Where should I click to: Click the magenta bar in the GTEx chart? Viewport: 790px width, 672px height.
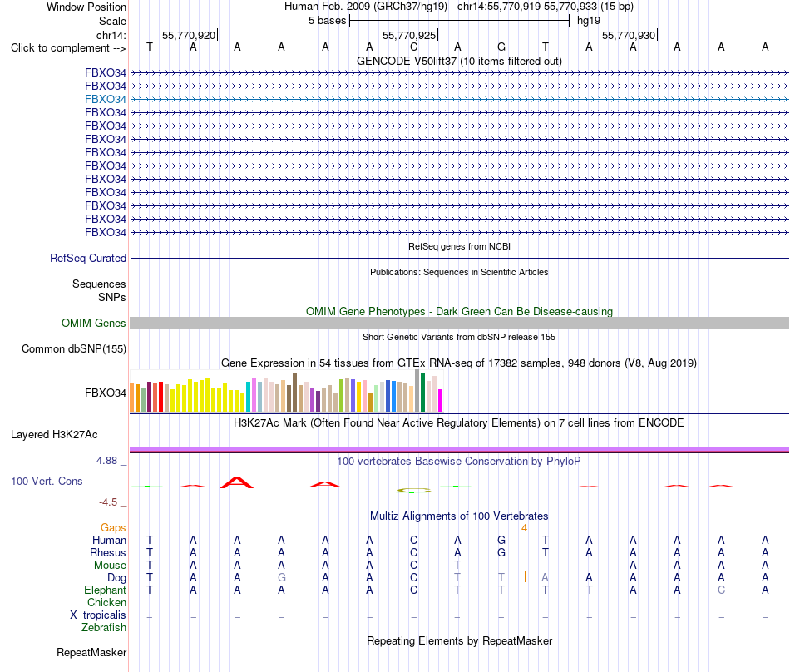coord(441,401)
